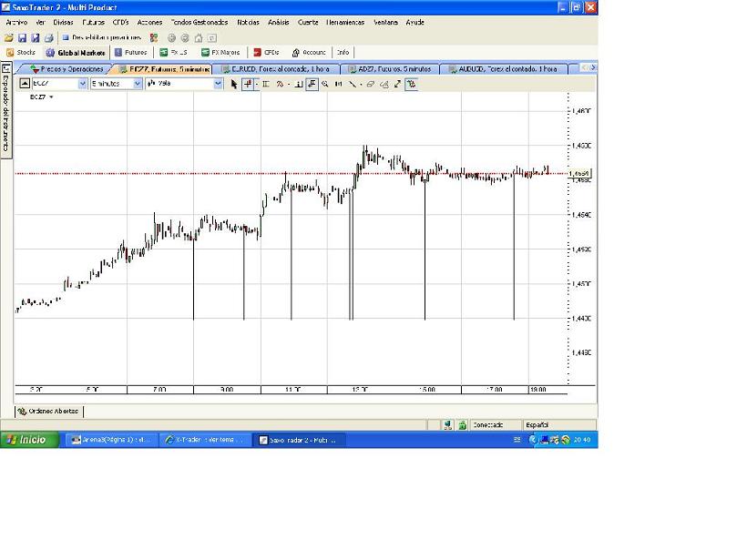Click the bar chart baseline icon
747x560 pixels.
coord(299,84)
